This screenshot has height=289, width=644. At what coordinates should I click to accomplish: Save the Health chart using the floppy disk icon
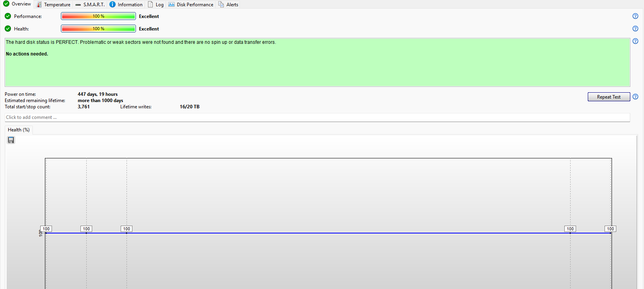[x=11, y=140]
